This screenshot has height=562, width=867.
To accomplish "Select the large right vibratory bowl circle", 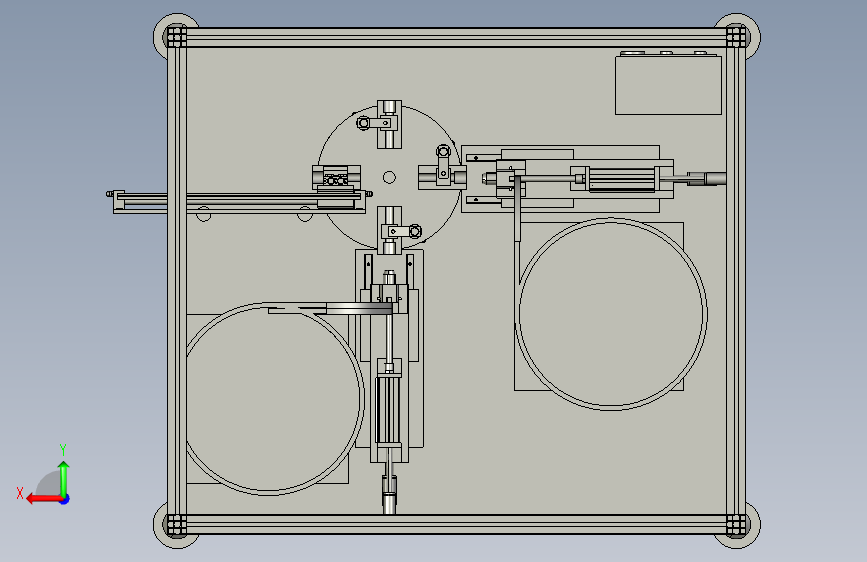I will 611,314.
